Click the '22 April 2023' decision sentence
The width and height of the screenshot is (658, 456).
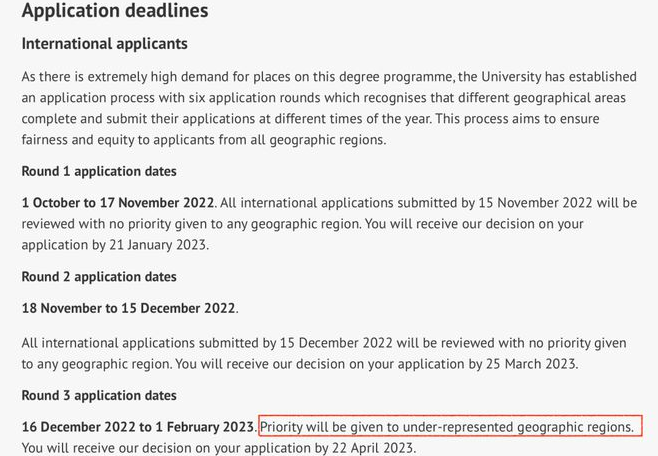[x=219, y=448]
